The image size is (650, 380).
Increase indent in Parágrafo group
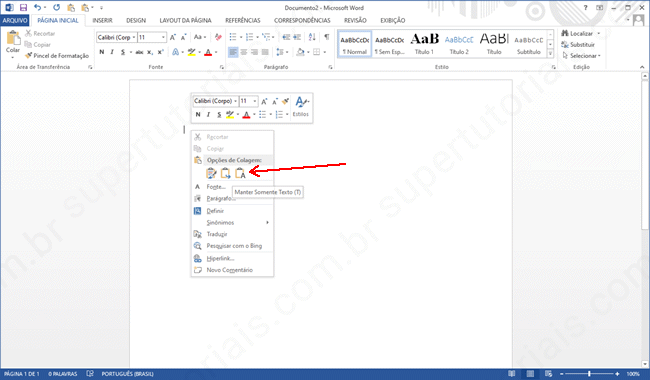[297, 37]
